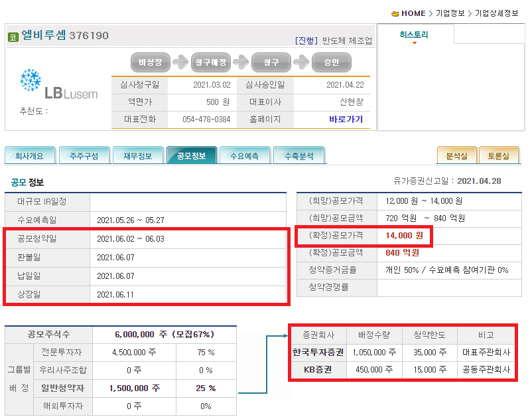532x417 pixels.
Task: Click 전문투자자 4,500,000 주 cell
Action: [x=135, y=353]
